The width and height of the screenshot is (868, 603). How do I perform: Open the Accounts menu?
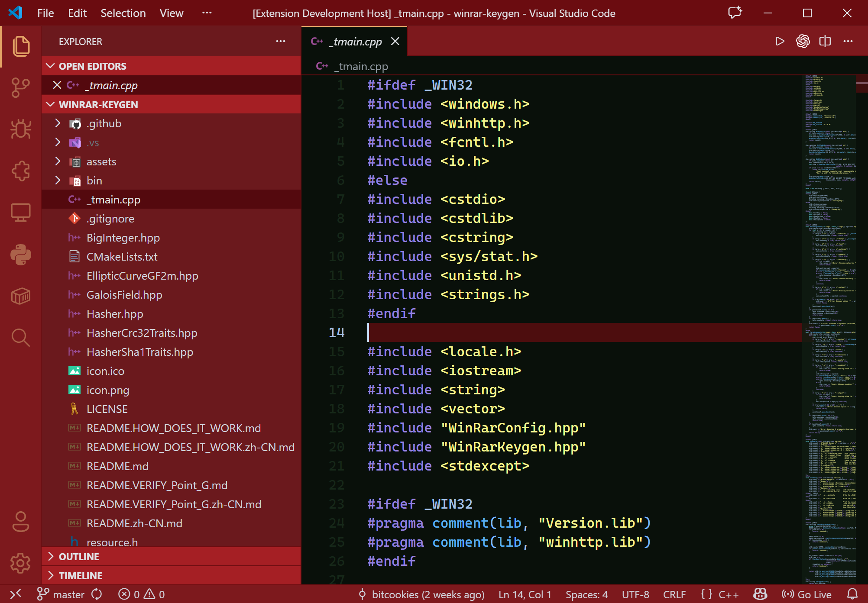pyautogui.click(x=21, y=522)
